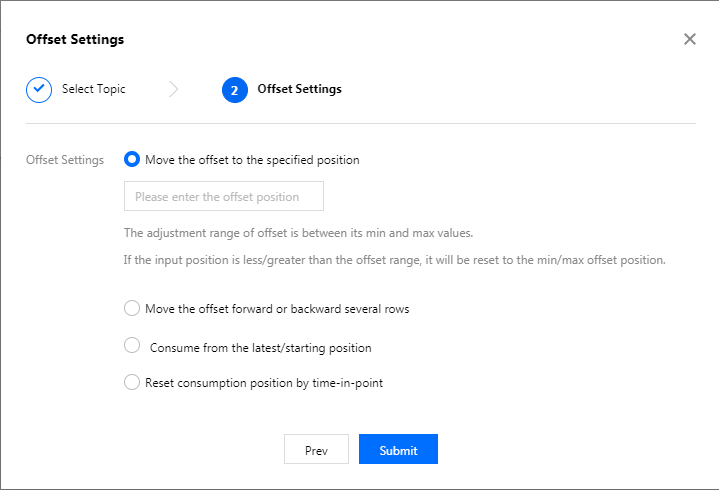
Task: Click the gray Offset Settings field label
Action: pos(65,160)
